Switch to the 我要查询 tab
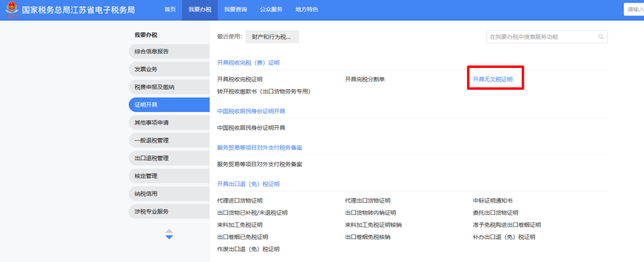This screenshot has width=644, height=262. pos(235,10)
